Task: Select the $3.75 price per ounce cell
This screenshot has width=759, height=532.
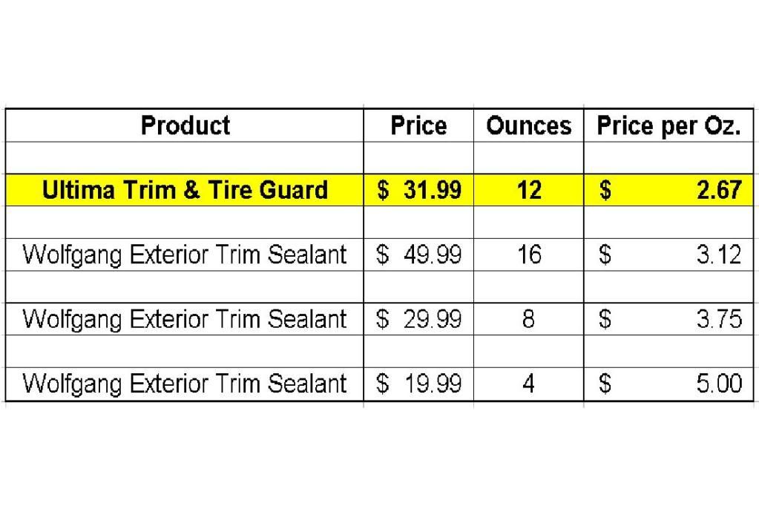Action: 668,319
